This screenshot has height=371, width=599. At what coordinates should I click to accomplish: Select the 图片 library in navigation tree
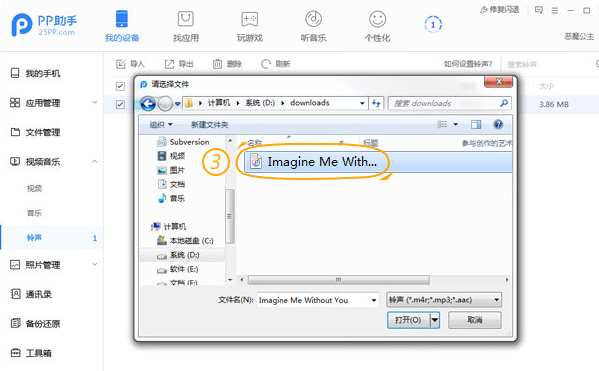[172, 170]
